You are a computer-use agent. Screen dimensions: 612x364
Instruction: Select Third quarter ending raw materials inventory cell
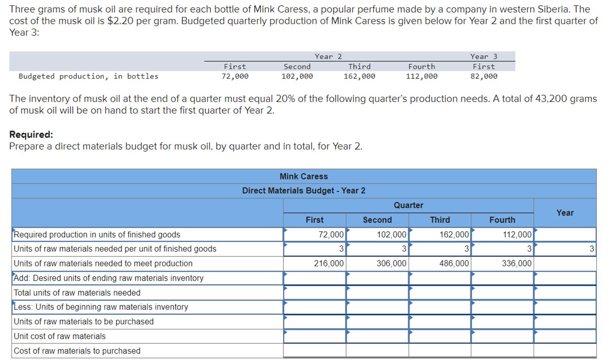[440, 278]
